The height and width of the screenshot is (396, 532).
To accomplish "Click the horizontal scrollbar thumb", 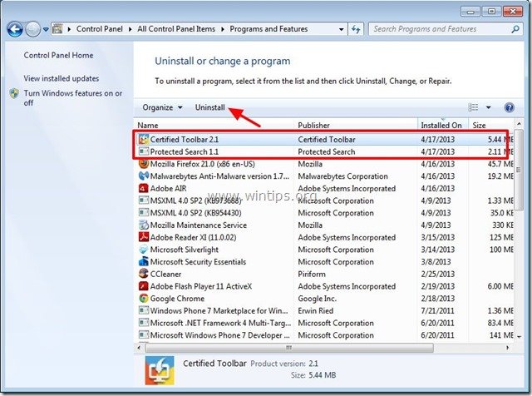I will [289, 348].
